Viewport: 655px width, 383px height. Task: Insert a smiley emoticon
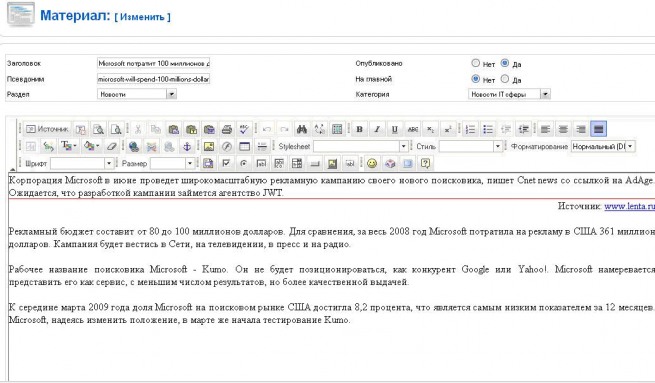(x=372, y=163)
